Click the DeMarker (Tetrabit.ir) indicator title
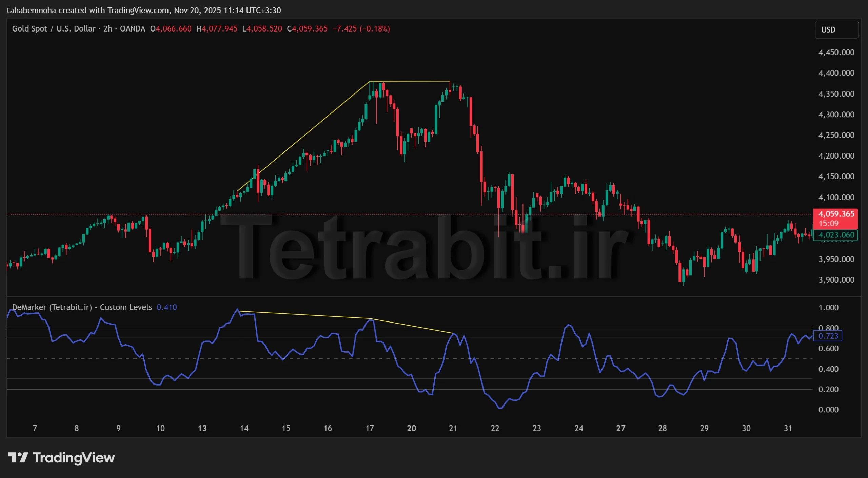Screen dimensions: 868x478 [82, 307]
